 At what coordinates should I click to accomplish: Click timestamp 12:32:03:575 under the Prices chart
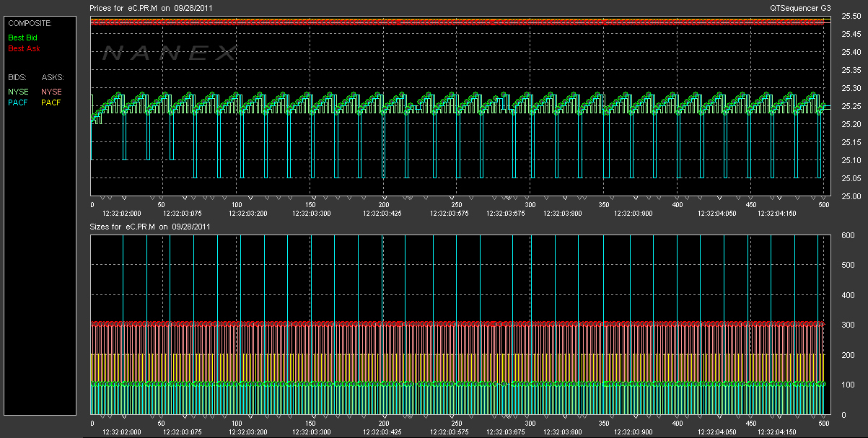(x=450, y=214)
